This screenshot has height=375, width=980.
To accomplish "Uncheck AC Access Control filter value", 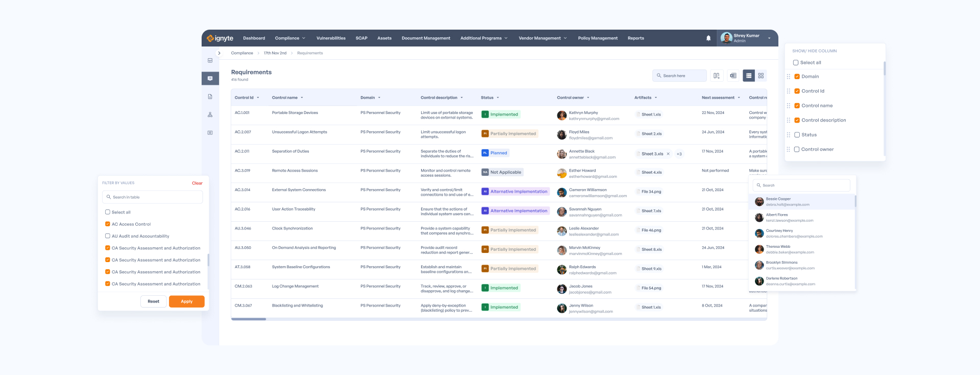I will (x=108, y=224).
